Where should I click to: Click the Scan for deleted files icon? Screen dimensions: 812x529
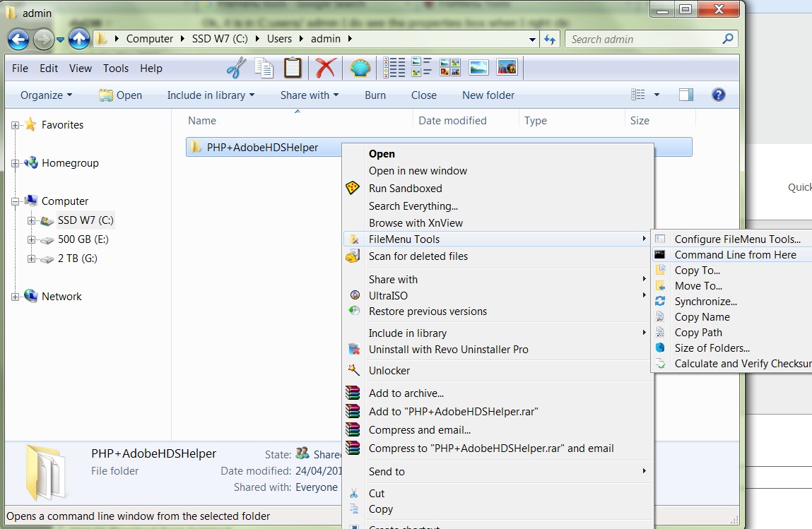tap(353, 256)
